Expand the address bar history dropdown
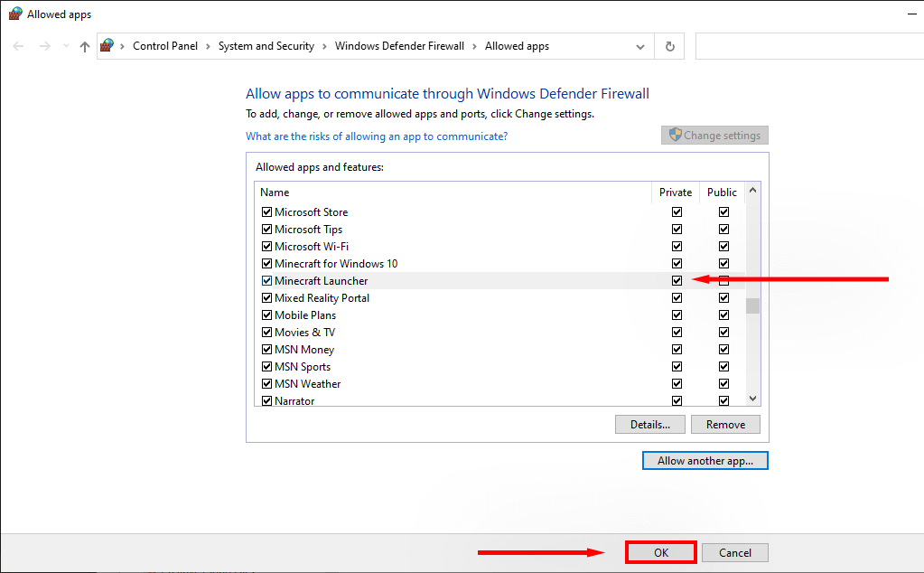The image size is (924, 573). [x=640, y=46]
